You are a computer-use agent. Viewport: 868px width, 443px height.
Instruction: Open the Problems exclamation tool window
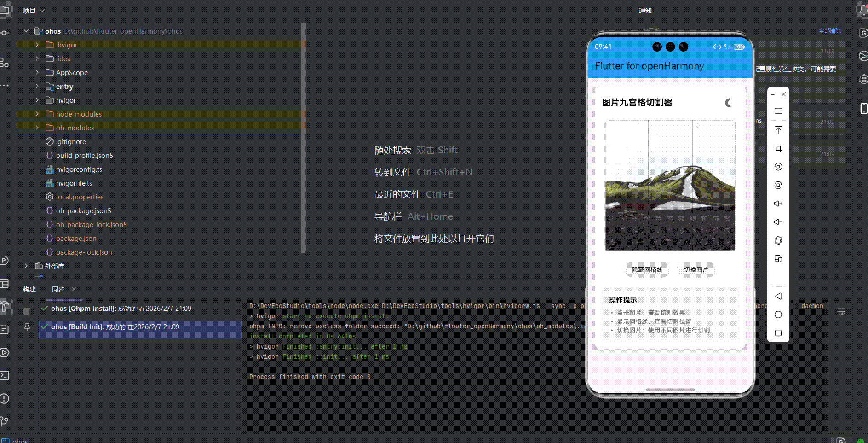point(4,398)
